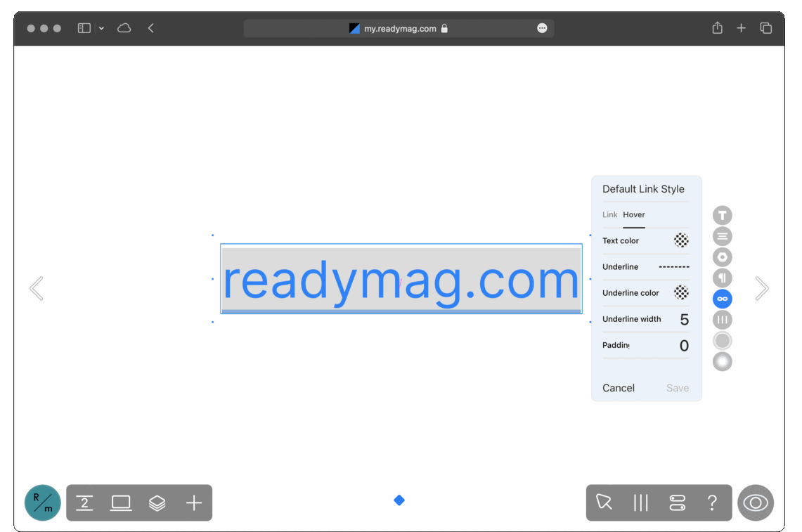Select the arrow pointer tool
This screenshot has width=802, height=532.
(604, 502)
